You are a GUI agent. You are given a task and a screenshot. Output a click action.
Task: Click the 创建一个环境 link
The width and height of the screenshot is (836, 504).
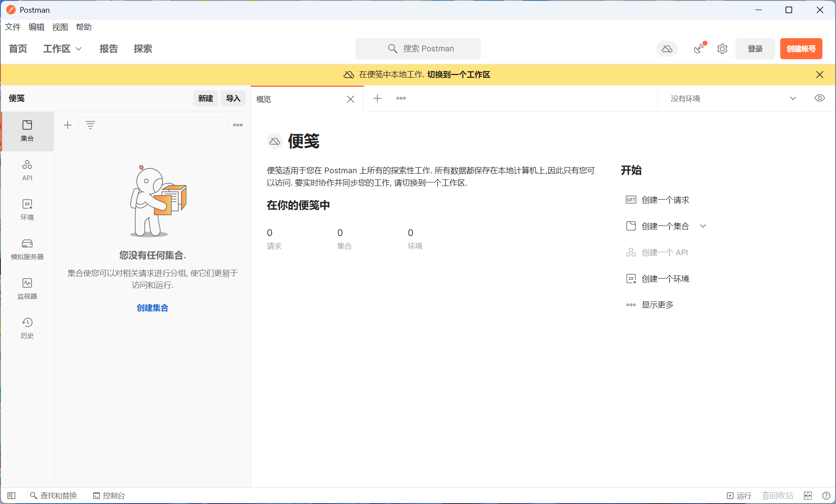[665, 279]
